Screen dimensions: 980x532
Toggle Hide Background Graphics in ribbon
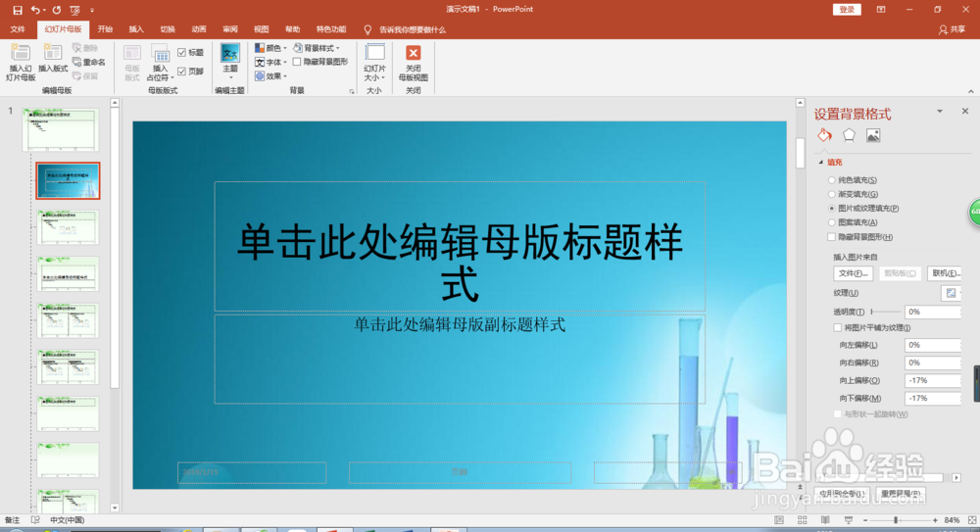point(297,62)
